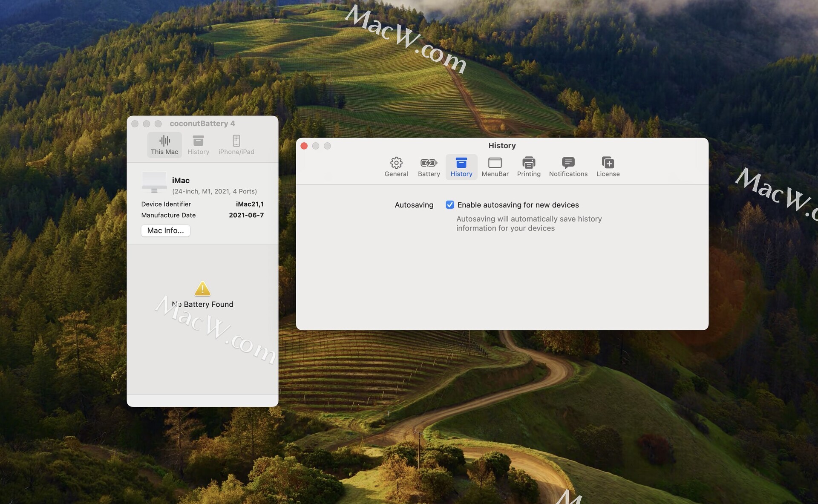Click the No Battery Found text
Screen dimensions: 818x504
point(202,304)
